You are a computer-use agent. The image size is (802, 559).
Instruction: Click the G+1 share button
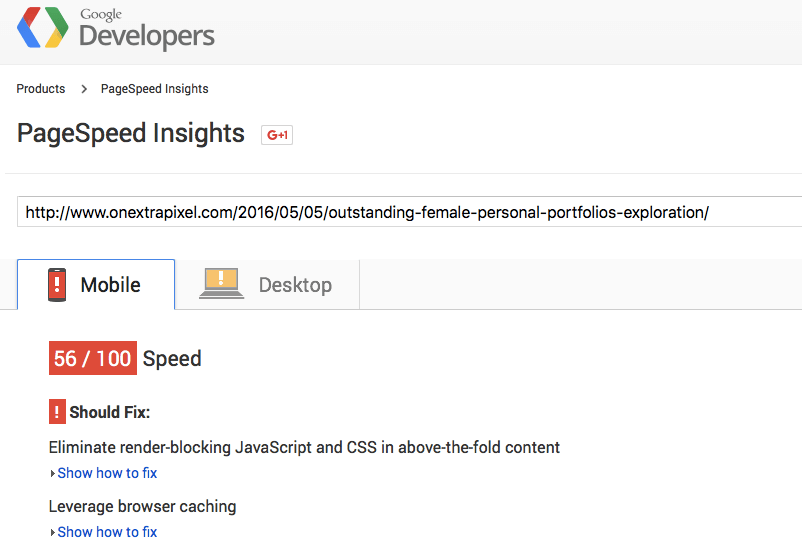coord(277,135)
